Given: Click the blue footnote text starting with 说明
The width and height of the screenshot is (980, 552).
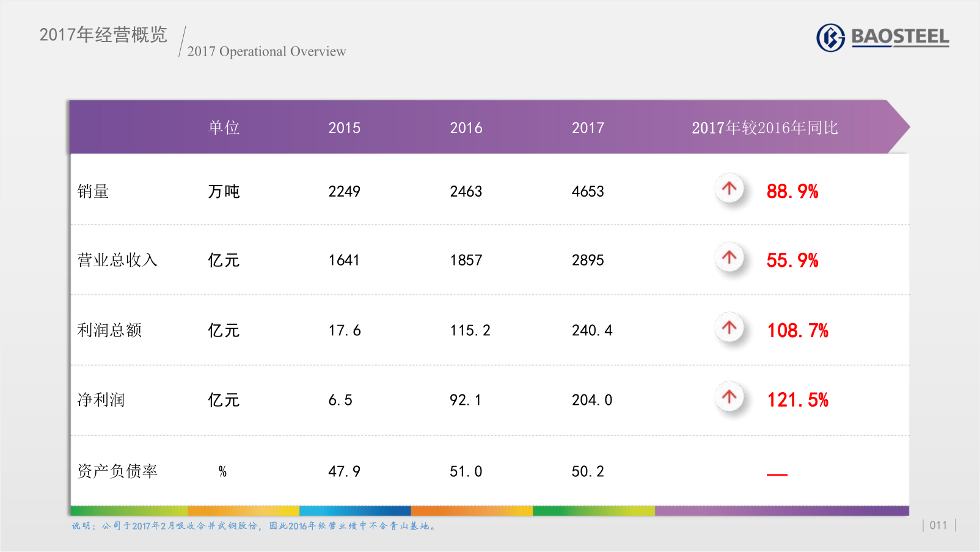Looking at the screenshot, I should (x=254, y=526).
